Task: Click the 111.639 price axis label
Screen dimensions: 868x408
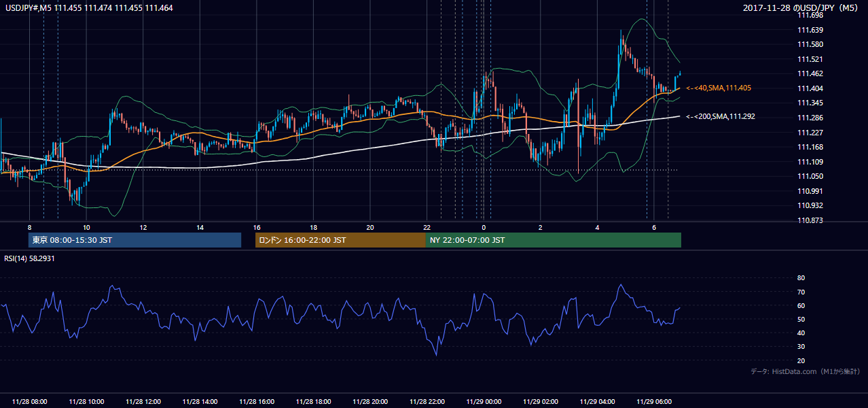Action: 810,30
